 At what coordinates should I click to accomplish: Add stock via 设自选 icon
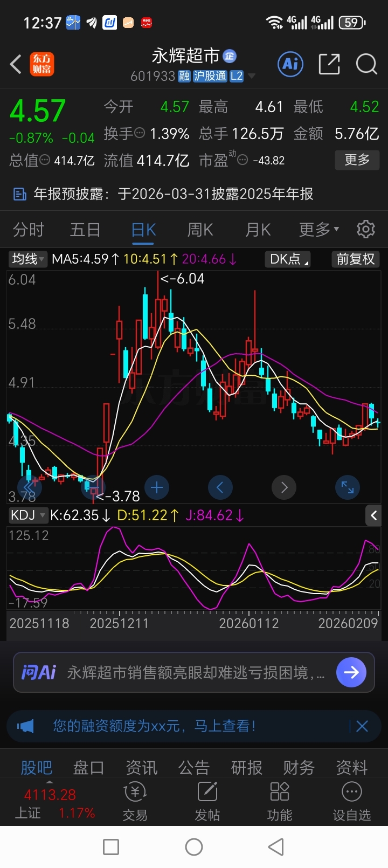tap(352, 801)
